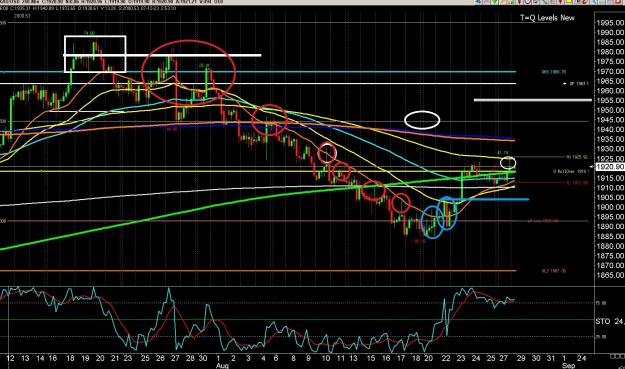Click the 1910.00 price axis label
The height and width of the screenshot is (369, 625).
(x=610, y=188)
